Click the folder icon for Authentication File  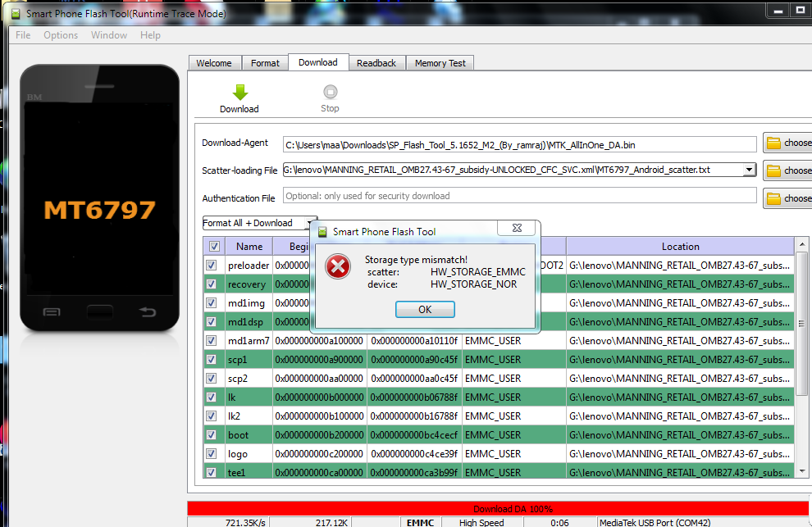773,199
